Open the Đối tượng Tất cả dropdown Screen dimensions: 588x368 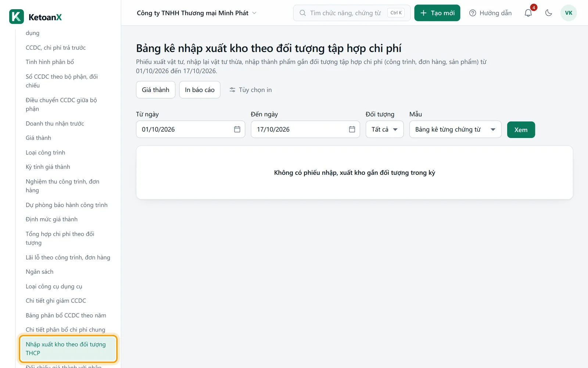(384, 129)
